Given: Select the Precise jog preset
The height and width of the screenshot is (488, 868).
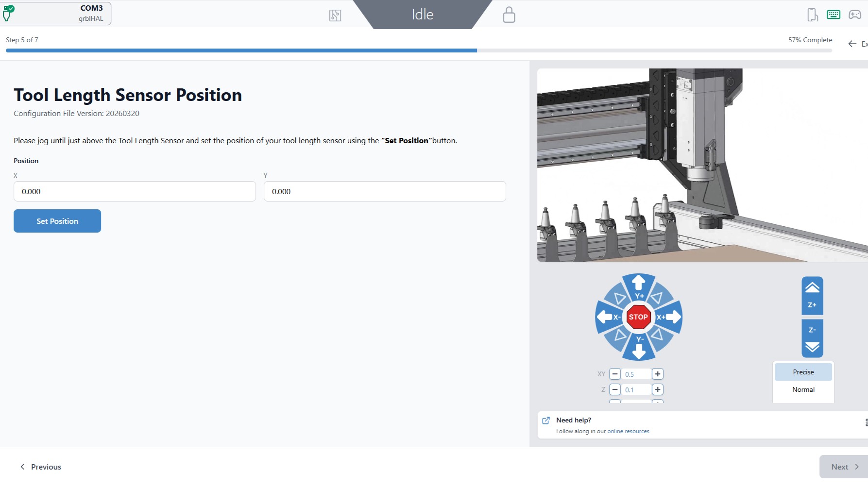Looking at the screenshot, I should coord(803,372).
